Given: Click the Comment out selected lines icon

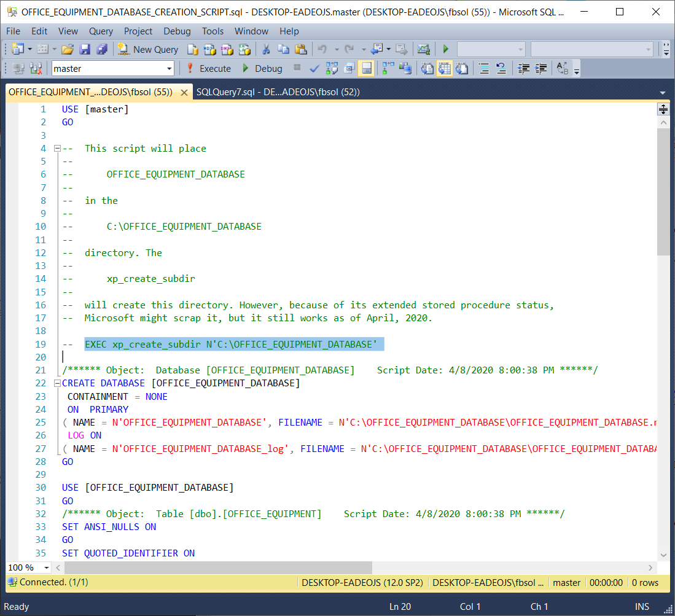Looking at the screenshot, I should pos(483,69).
